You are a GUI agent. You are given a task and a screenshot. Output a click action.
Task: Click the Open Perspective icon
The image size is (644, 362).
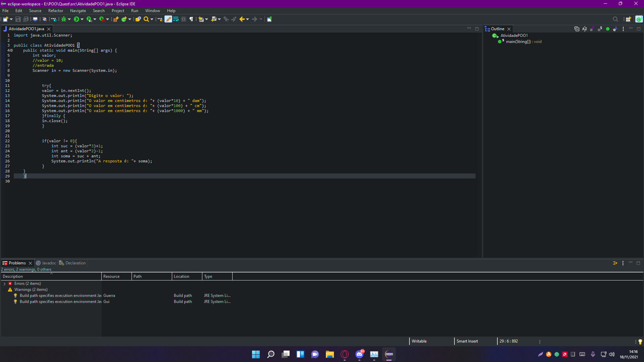tap(628, 19)
